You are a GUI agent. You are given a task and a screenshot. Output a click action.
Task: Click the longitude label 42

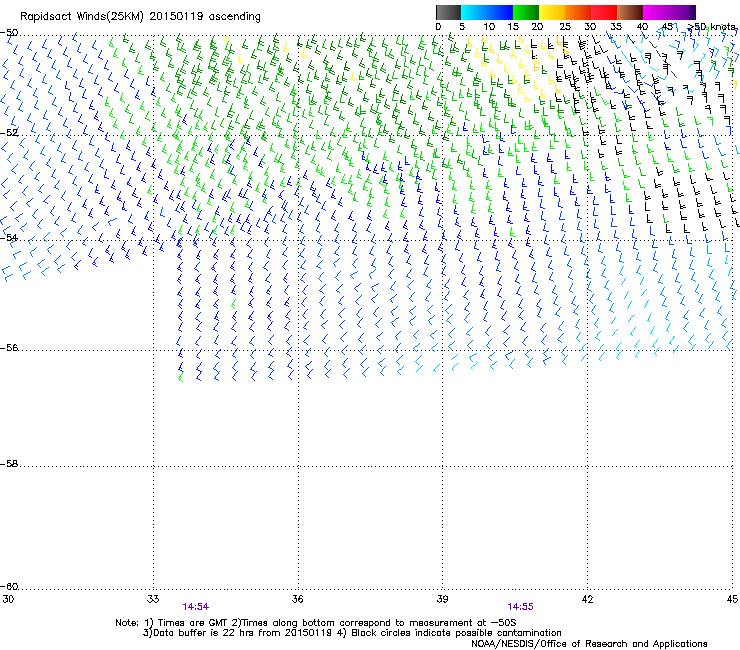[x=587, y=599]
